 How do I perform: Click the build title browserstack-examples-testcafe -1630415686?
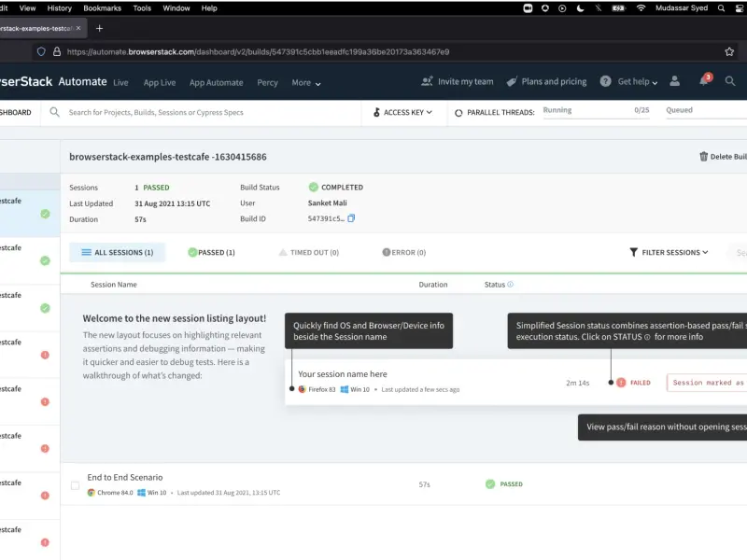point(168,157)
